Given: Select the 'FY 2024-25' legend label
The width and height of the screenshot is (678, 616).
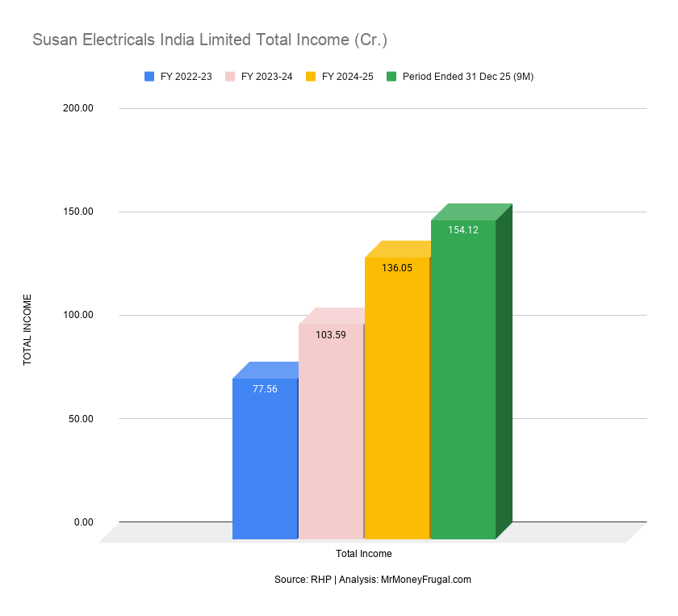Looking at the screenshot, I should [348, 77].
